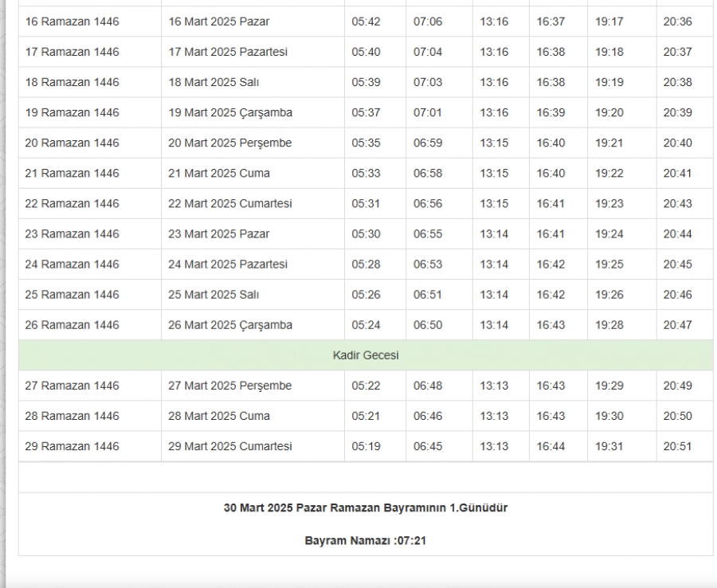
Task: Click the 18 Mart 2025 Salı date cell
Action: pos(214,82)
